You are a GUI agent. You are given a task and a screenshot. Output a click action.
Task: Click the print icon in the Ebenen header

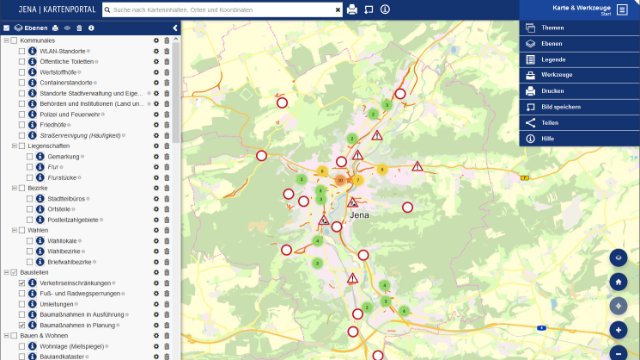pos(55,28)
